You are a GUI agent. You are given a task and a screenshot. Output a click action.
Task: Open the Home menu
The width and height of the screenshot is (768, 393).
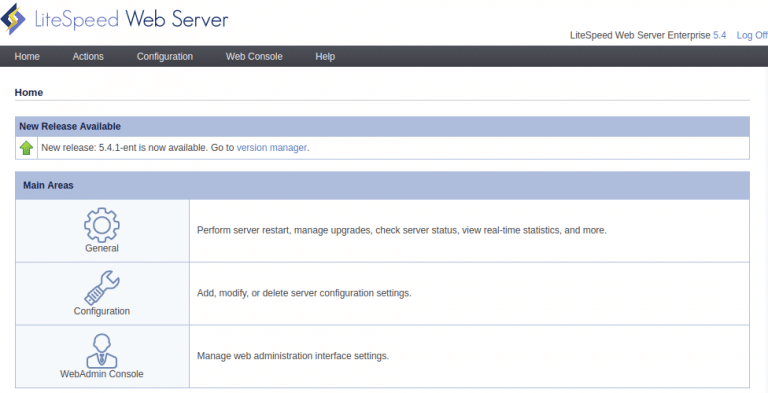click(x=27, y=56)
